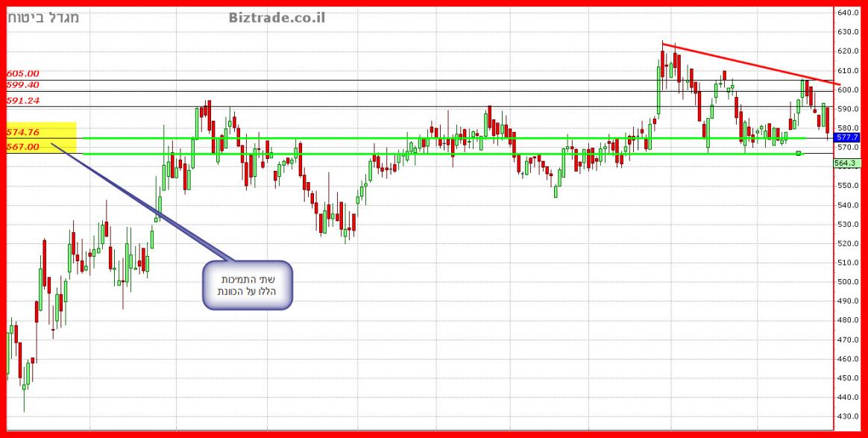Screen dimensions: 868x438
Task: Click the 430.0 value on price axis
Action: click(x=849, y=416)
